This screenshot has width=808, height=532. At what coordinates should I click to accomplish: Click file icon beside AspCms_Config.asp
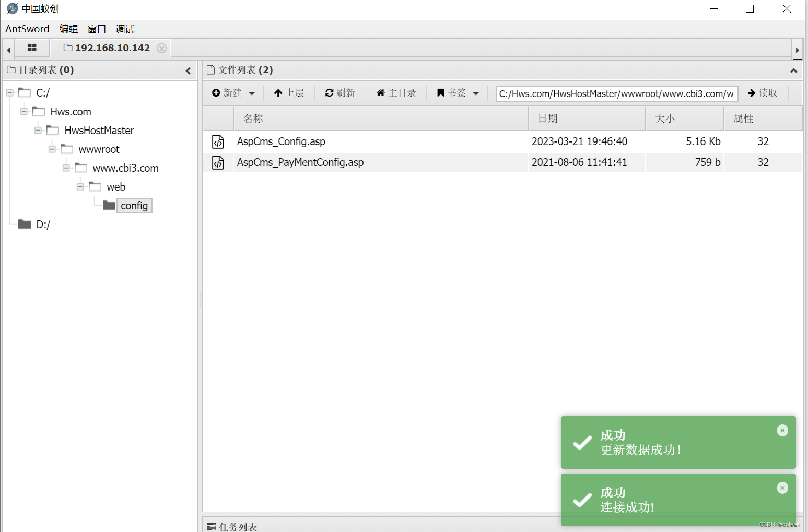click(x=218, y=141)
